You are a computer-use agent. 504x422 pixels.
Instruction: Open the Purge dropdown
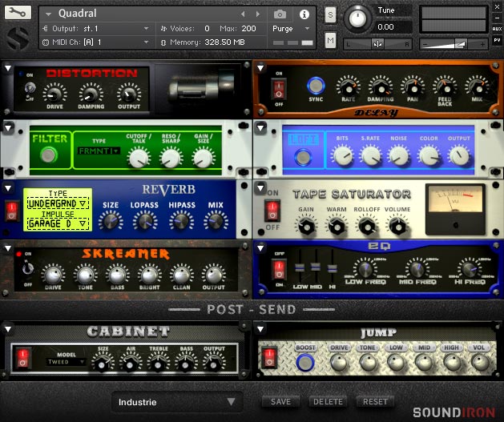pos(291,29)
